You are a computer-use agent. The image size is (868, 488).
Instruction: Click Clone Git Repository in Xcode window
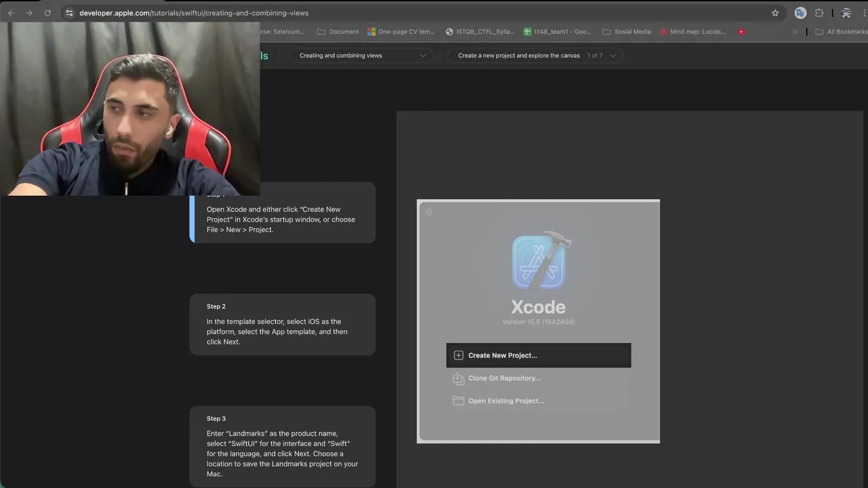[x=538, y=378]
